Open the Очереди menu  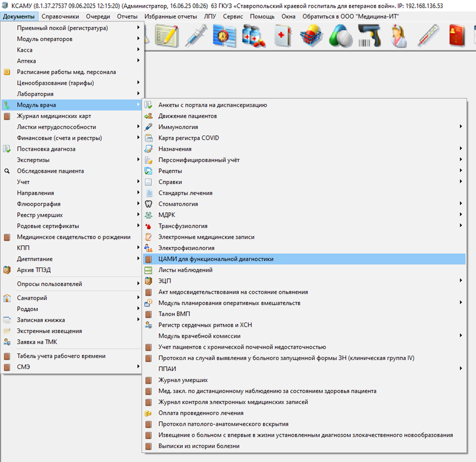[x=98, y=17]
